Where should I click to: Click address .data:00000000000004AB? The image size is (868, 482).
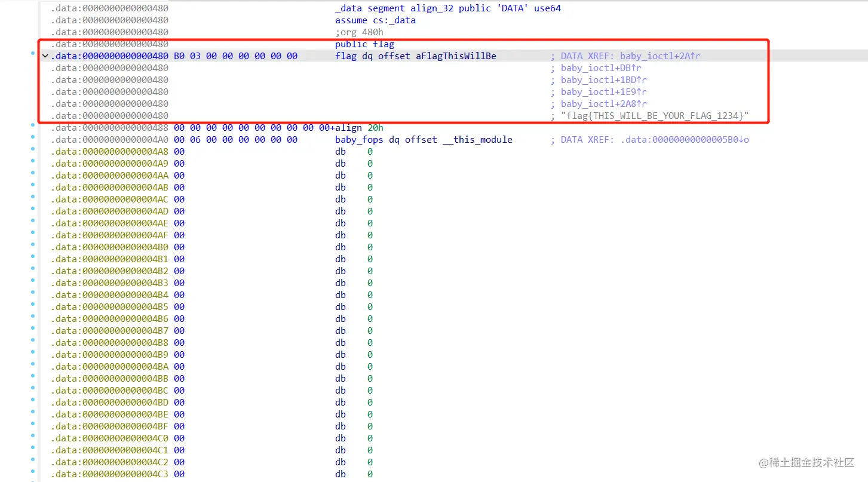point(109,188)
